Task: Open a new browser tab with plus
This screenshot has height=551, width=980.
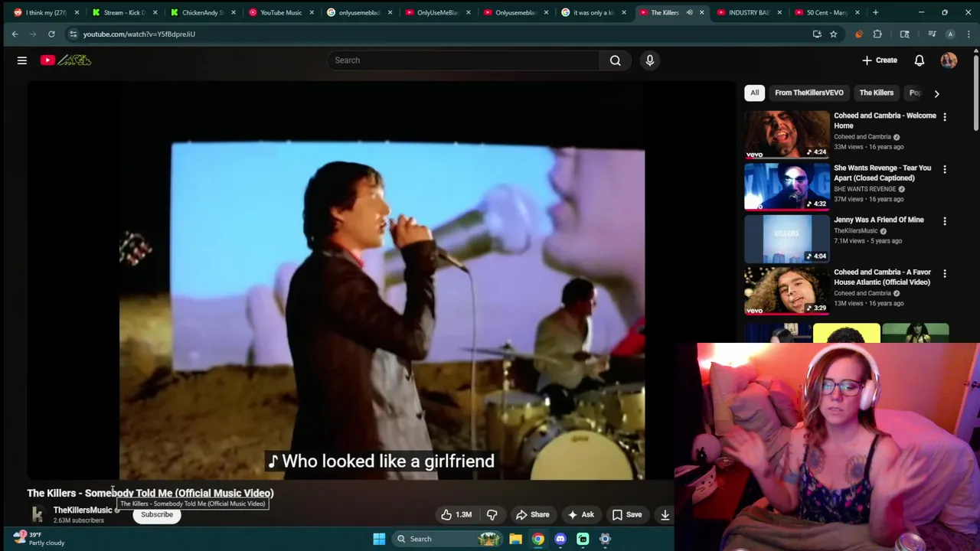Action: pos(876,12)
